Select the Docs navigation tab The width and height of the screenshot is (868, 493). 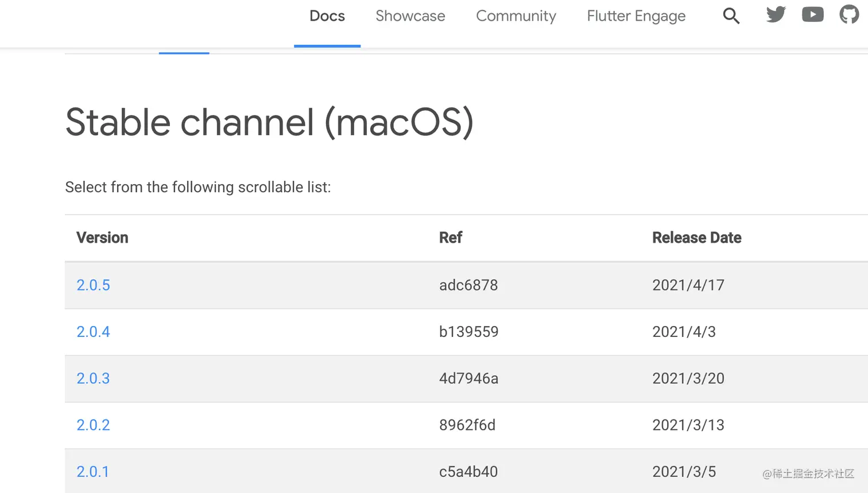tap(327, 16)
